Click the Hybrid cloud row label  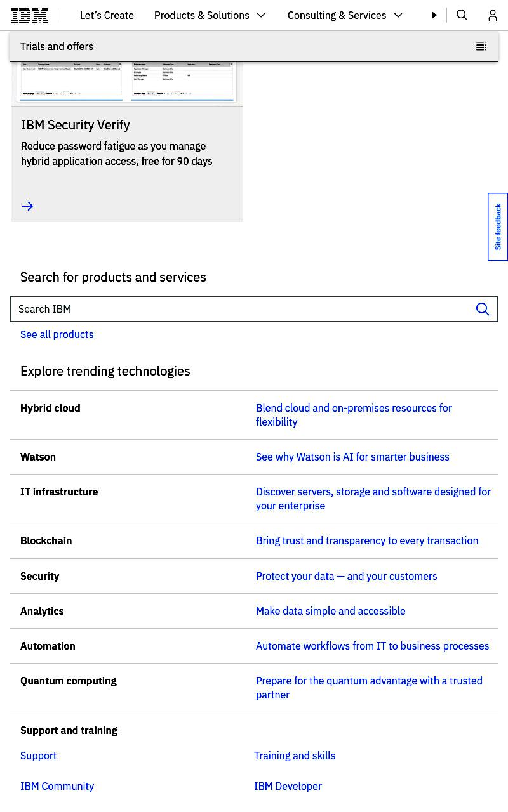(50, 408)
